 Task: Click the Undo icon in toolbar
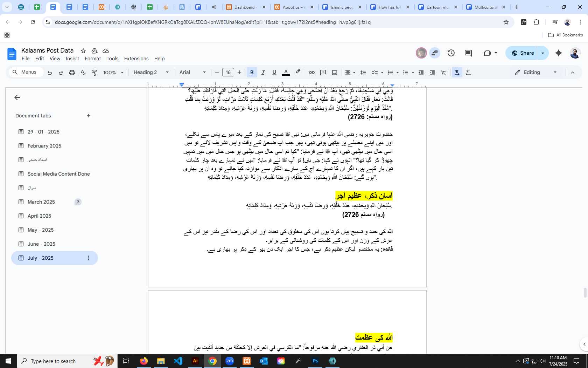(50, 73)
